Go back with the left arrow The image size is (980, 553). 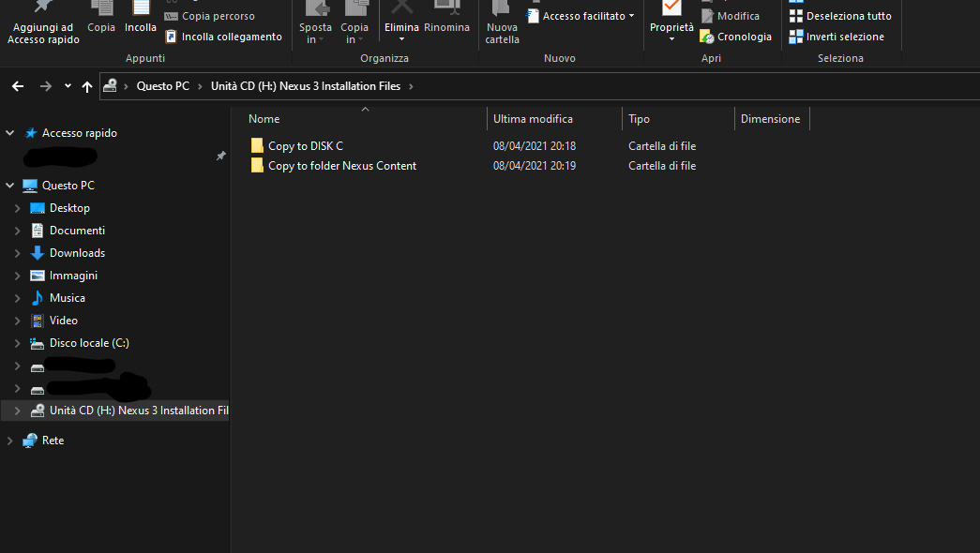tap(18, 86)
